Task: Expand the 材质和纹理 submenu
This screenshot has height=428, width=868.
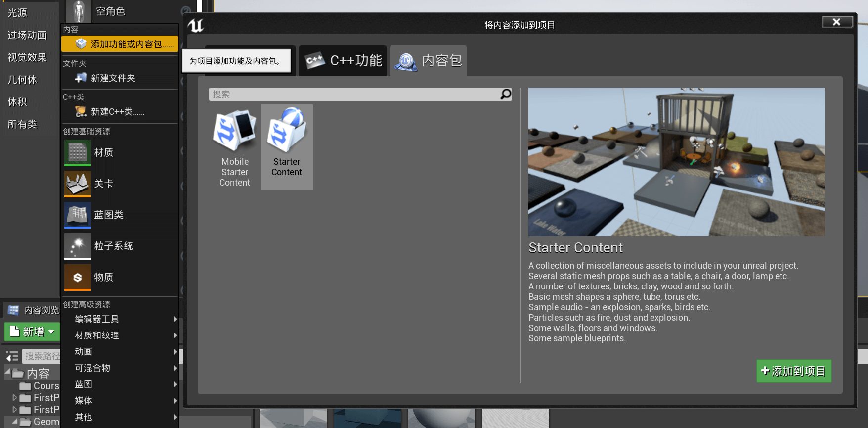Action: click(x=120, y=335)
